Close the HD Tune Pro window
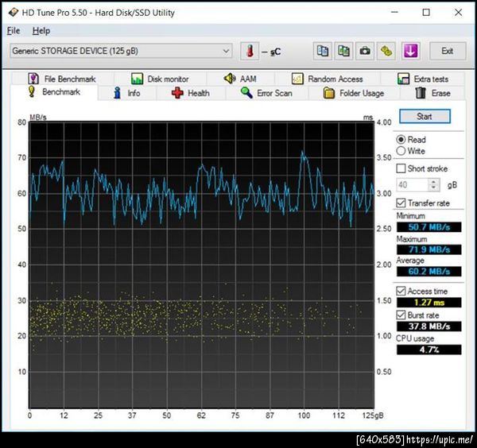 point(458,13)
